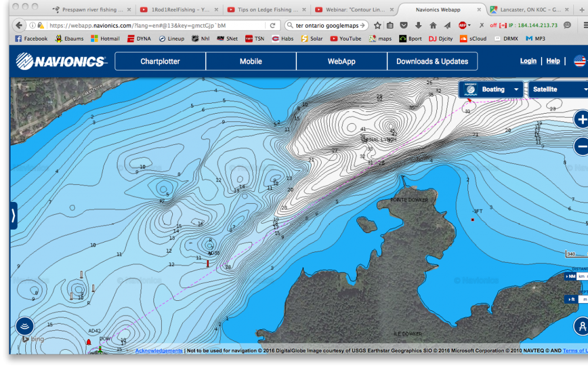
Task: Open Hotmail bookmark
Action: (x=105, y=38)
